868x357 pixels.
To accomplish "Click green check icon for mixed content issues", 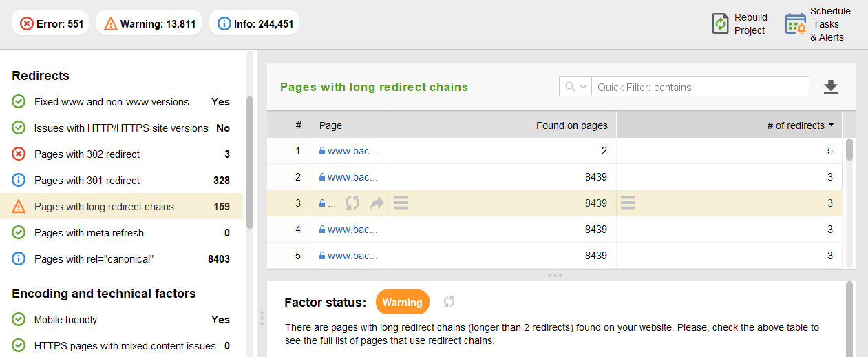I will pyautogui.click(x=19, y=346).
